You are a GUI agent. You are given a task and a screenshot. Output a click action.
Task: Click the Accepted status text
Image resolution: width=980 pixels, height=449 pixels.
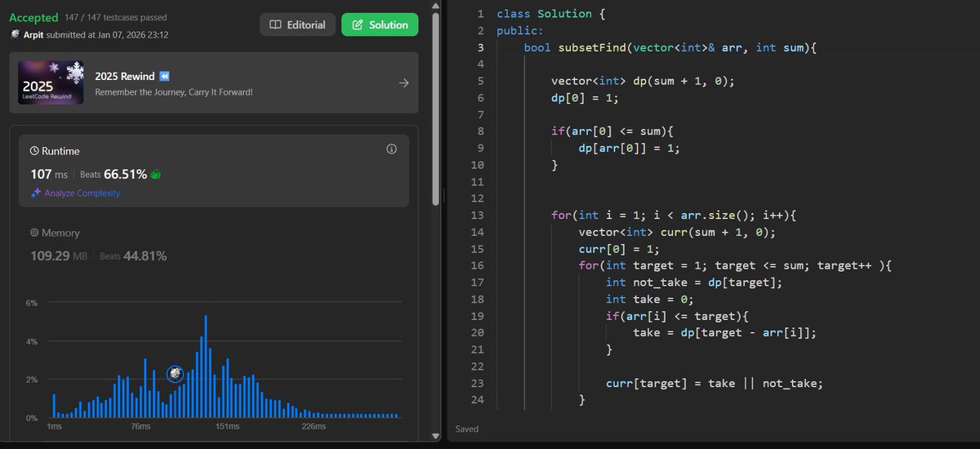tap(33, 17)
